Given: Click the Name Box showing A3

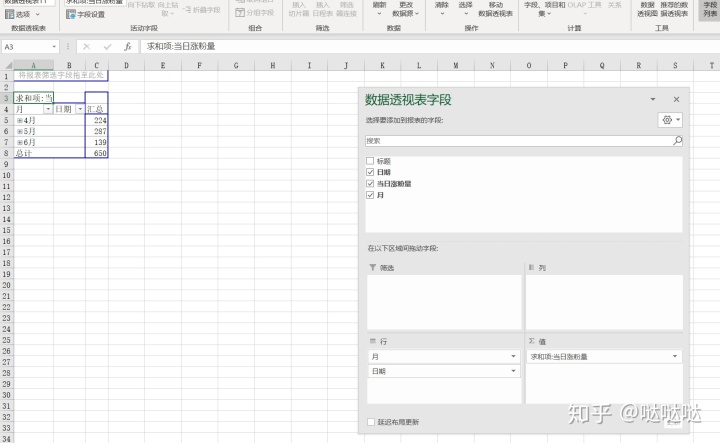Looking at the screenshot, I should pyautogui.click(x=26, y=46).
